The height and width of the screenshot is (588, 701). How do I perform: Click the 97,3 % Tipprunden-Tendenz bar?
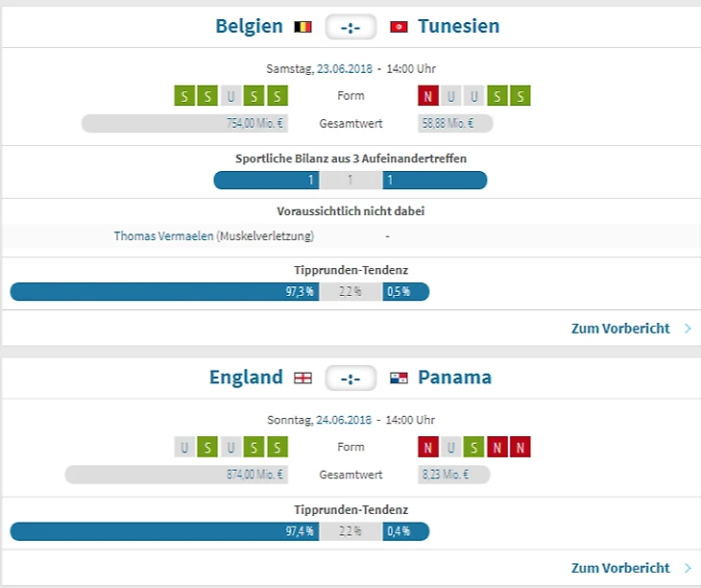(x=163, y=292)
